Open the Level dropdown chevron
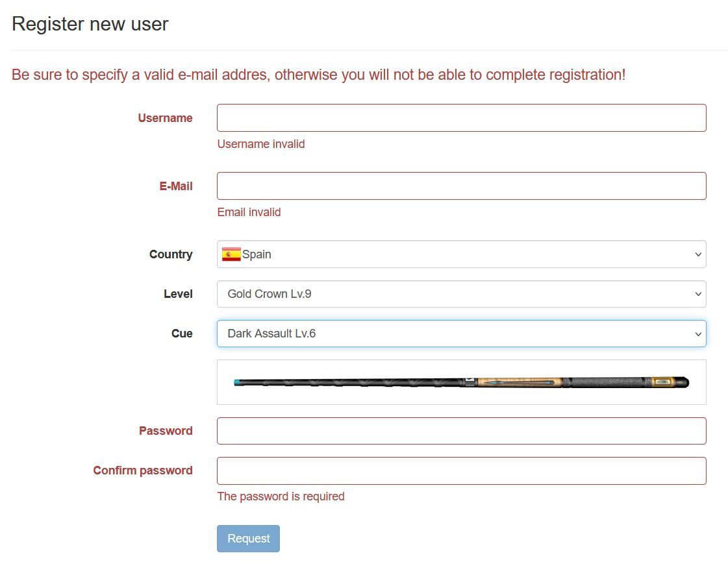728x562 pixels. tap(698, 294)
